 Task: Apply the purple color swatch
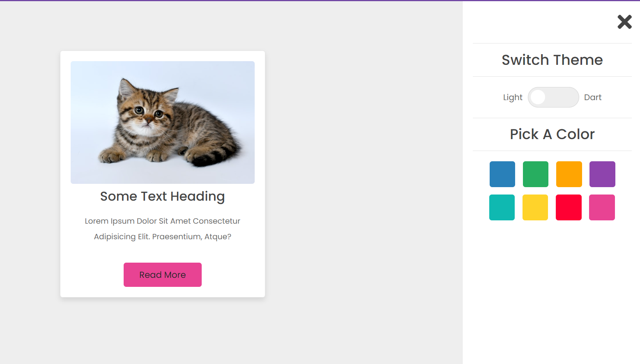click(602, 174)
